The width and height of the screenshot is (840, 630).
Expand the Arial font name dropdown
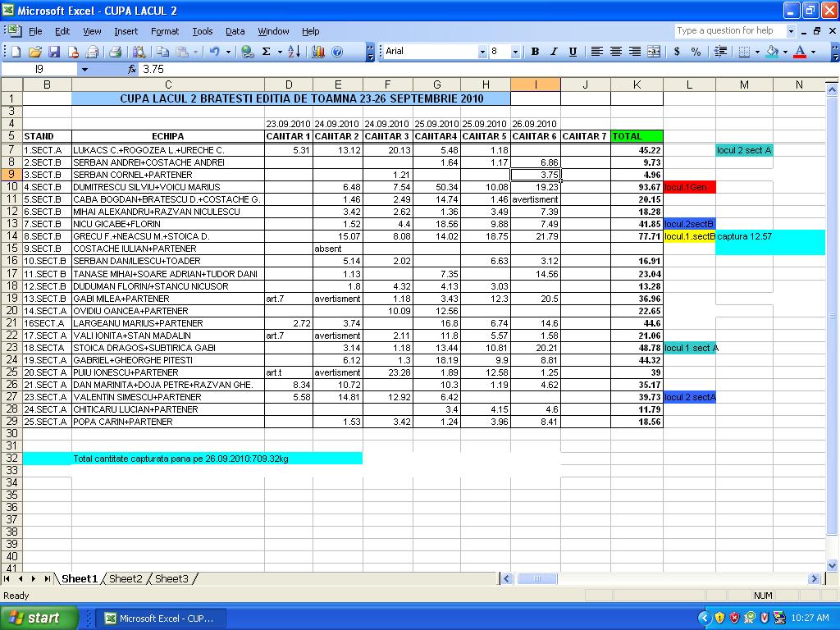point(482,52)
